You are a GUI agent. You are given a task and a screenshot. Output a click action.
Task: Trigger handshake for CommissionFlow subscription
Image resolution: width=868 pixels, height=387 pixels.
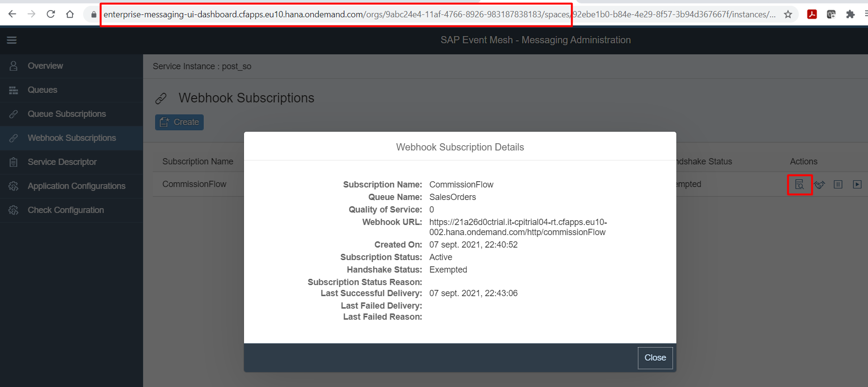819,185
